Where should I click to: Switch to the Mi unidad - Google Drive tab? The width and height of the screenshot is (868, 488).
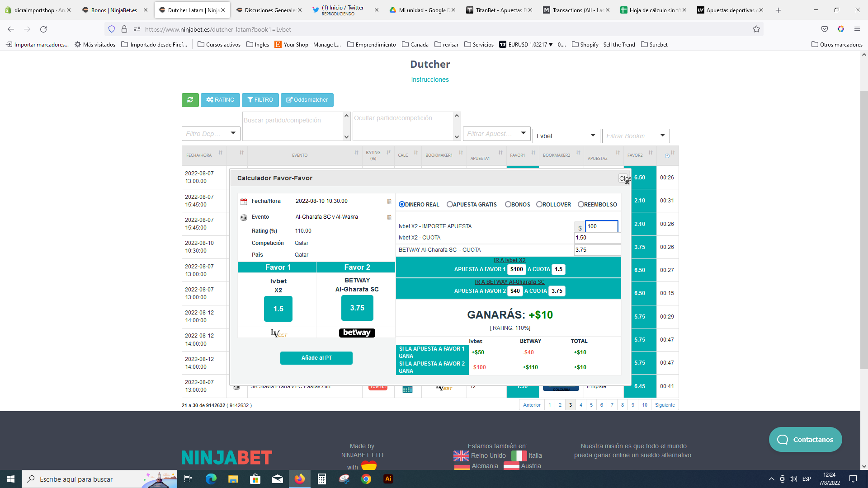423,10
